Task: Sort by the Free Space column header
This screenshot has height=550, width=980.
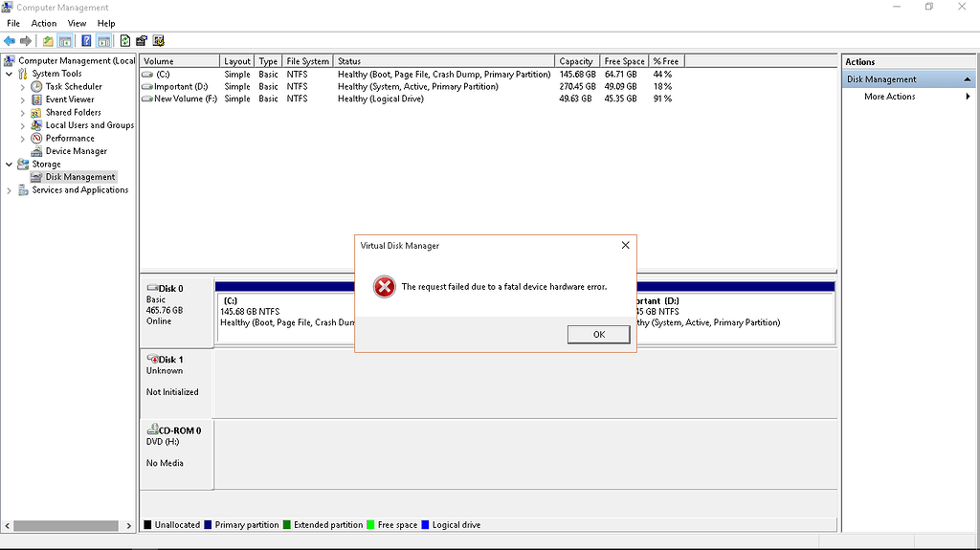Action: click(624, 61)
